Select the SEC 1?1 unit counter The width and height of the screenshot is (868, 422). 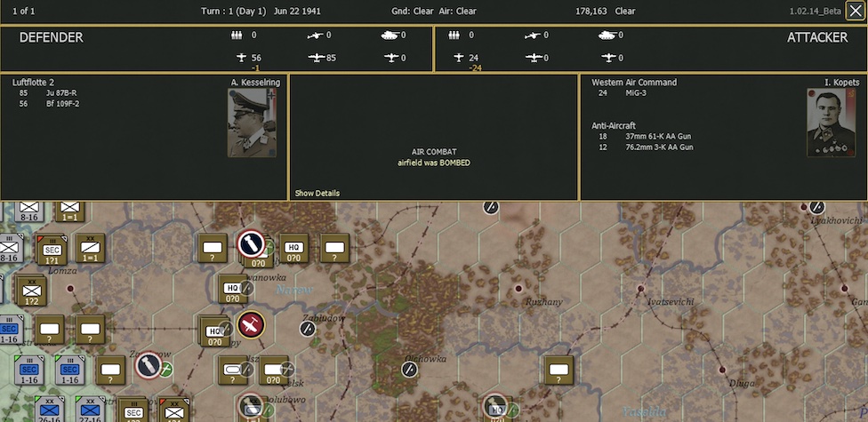(x=52, y=251)
